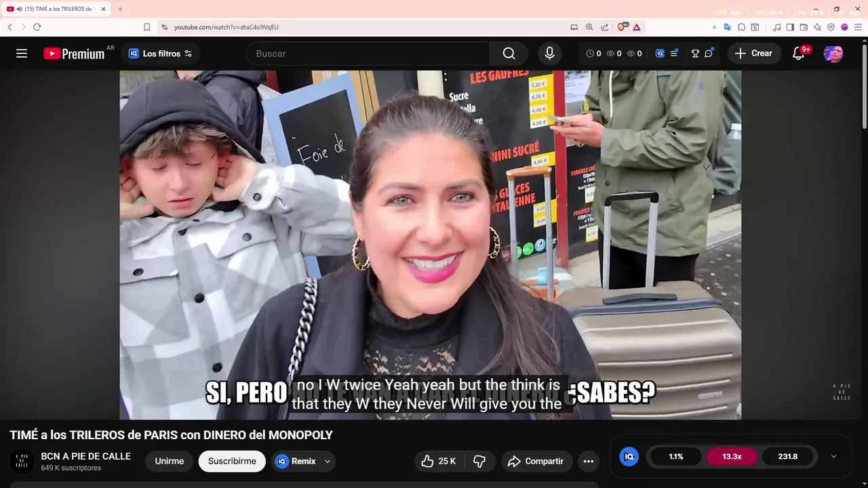Open the Brave Rewards triangle icon
Viewport: 868px width, 488px height.
click(637, 27)
